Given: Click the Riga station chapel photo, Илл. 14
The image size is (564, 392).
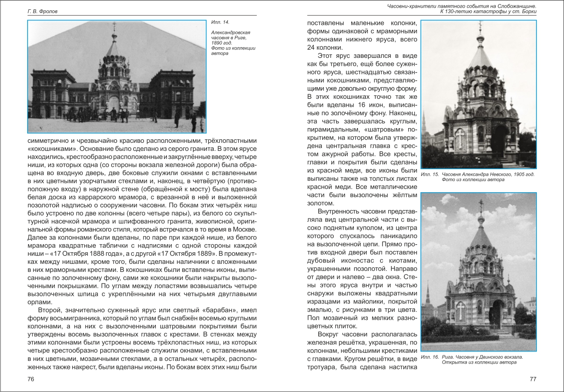Looking at the screenshot, I should point(117,77).
